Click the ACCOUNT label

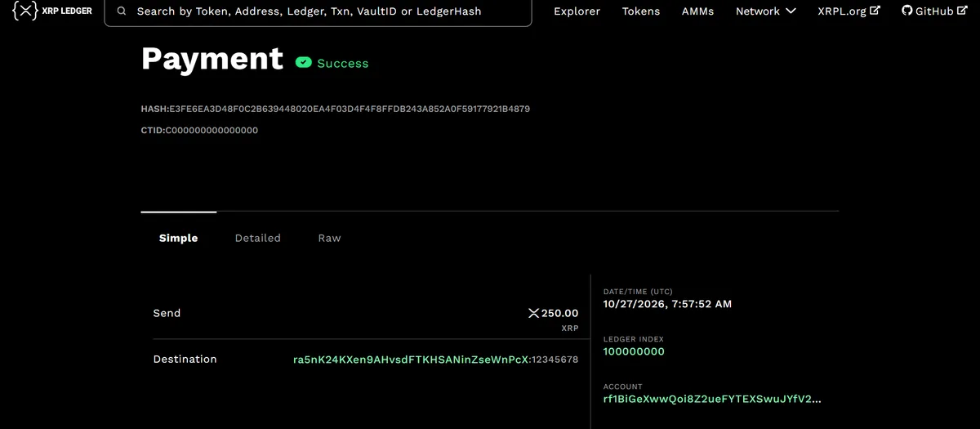pyautogui.click(x=623, y=387)
